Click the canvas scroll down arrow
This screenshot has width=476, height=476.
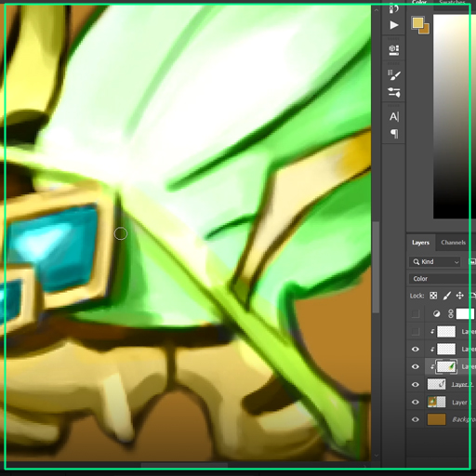point(376,456)
